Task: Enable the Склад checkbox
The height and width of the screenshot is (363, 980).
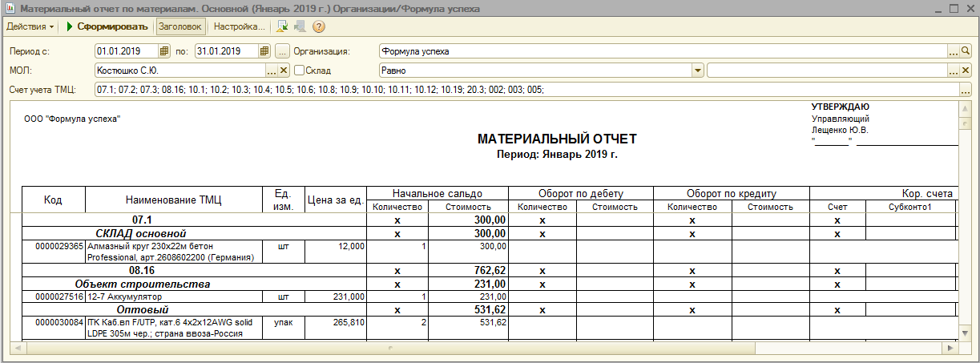Action: tap(299, 71)
